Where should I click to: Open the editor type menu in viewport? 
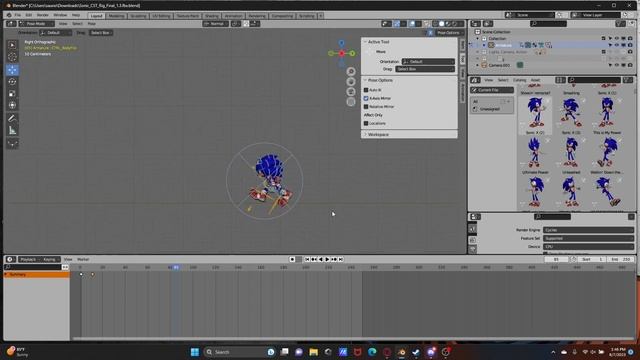(11, 24)
